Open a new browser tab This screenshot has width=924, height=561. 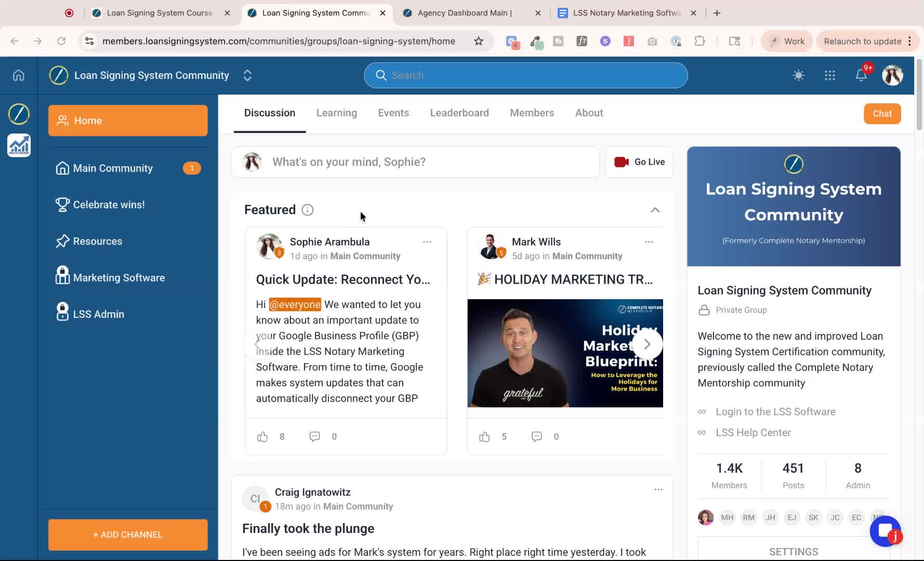point(717,13)
